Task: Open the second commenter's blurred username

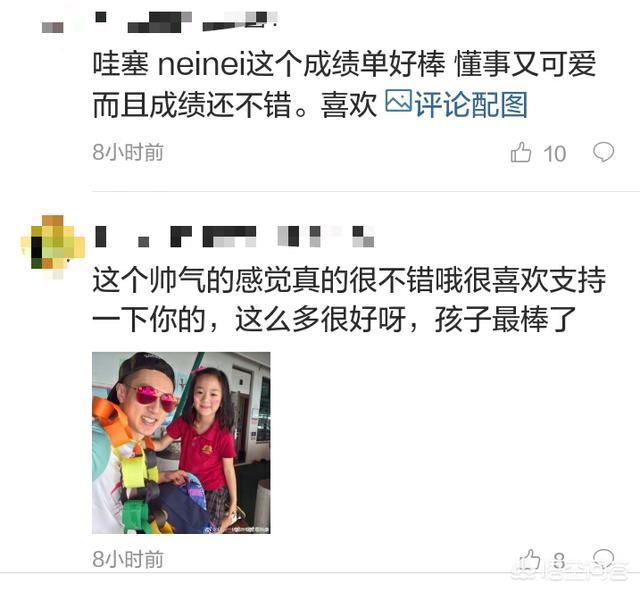Action: coord(235,236)
